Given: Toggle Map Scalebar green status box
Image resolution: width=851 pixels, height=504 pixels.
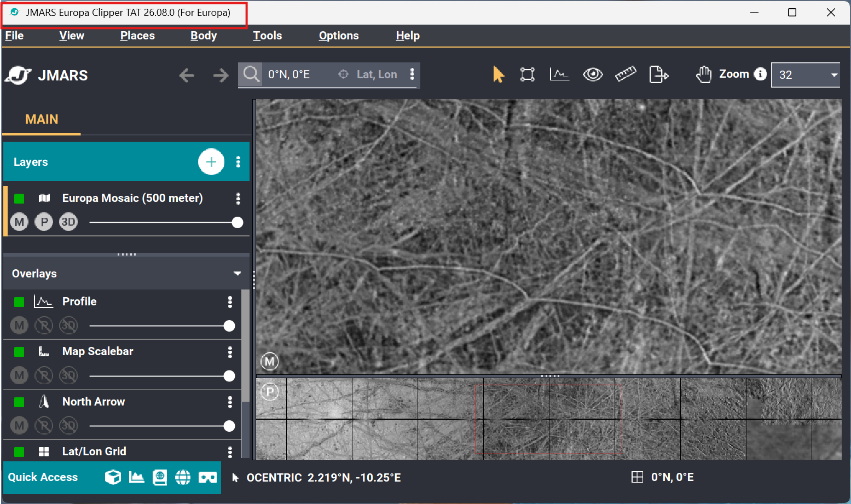Looking at the screenshot, I should click(x=19, y=351).
